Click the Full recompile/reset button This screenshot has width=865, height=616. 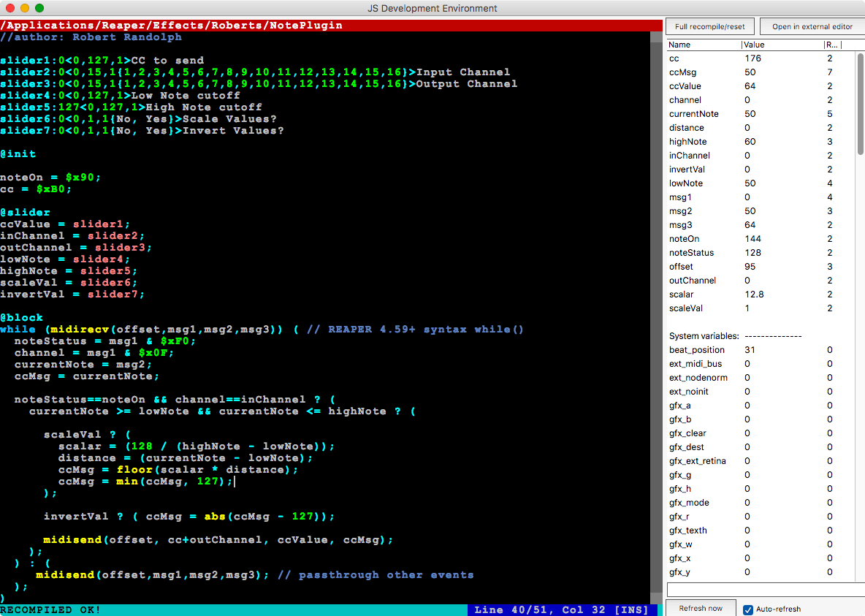pos(709,26)
